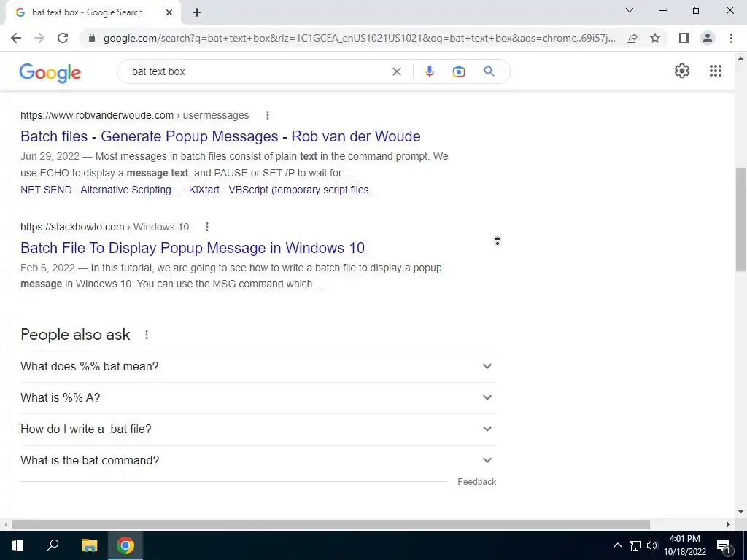Open "Batch File To Display Popup Message" result
The height and width of the screenshot is (560, 747).
pos(193,248)
